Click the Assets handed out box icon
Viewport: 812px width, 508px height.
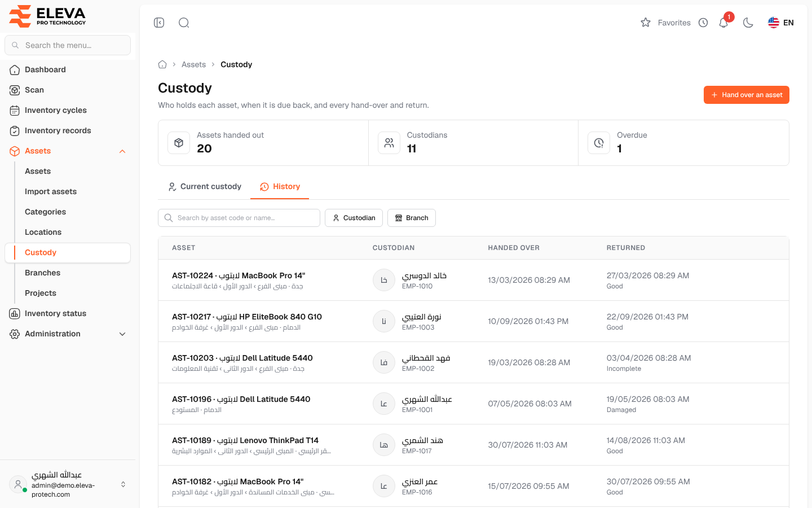pos(179,143)
